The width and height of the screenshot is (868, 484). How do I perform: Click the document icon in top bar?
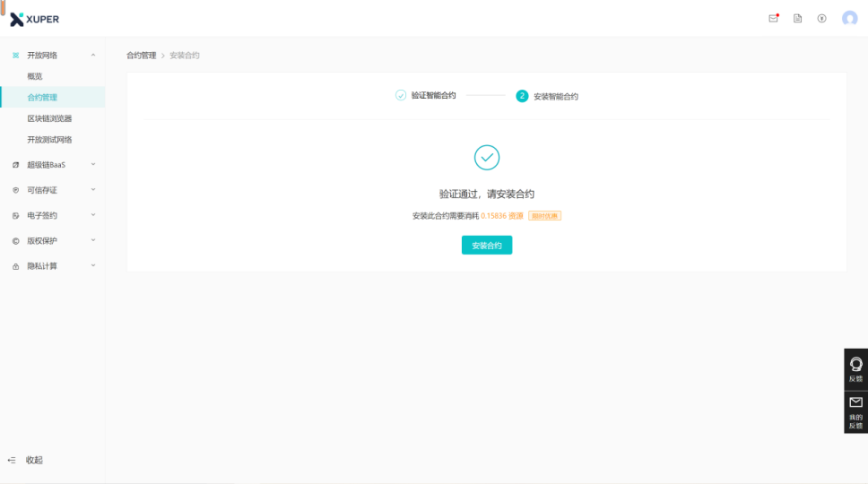click(797, 18)
